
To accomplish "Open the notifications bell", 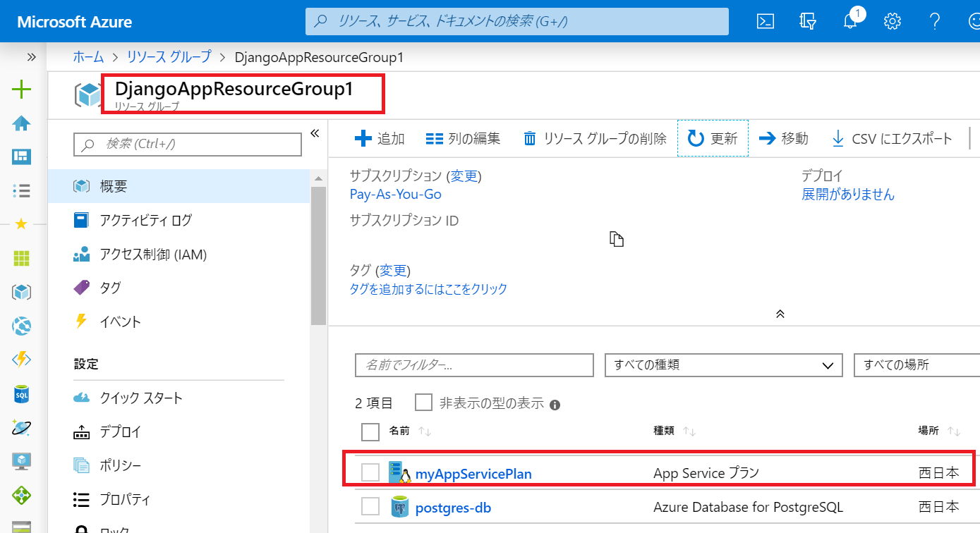I will [x=850, y=22].
